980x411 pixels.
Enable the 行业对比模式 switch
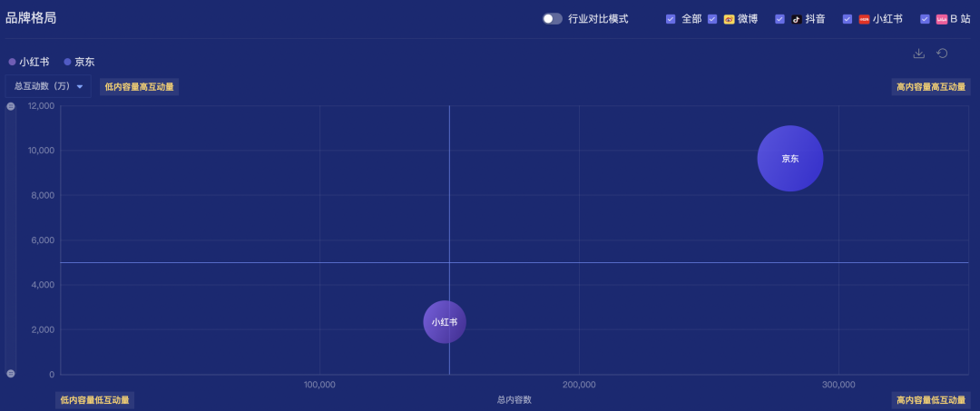click(552, 19)
